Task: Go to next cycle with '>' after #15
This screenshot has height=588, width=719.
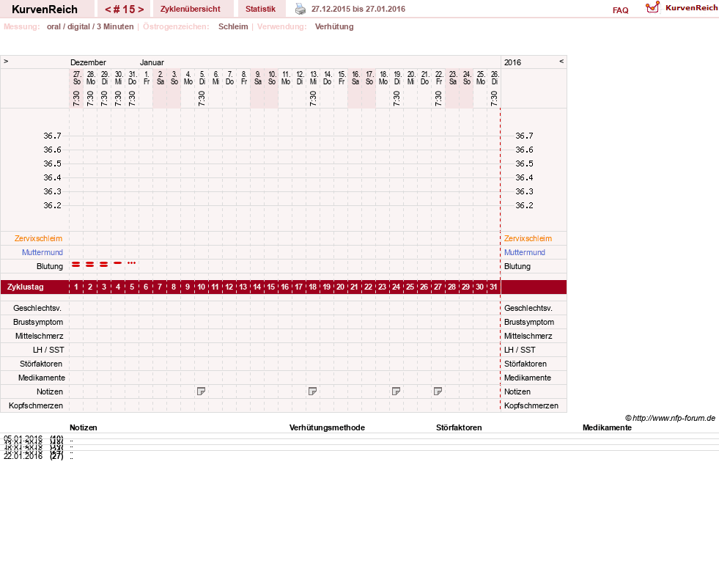Action: point(141,10)
